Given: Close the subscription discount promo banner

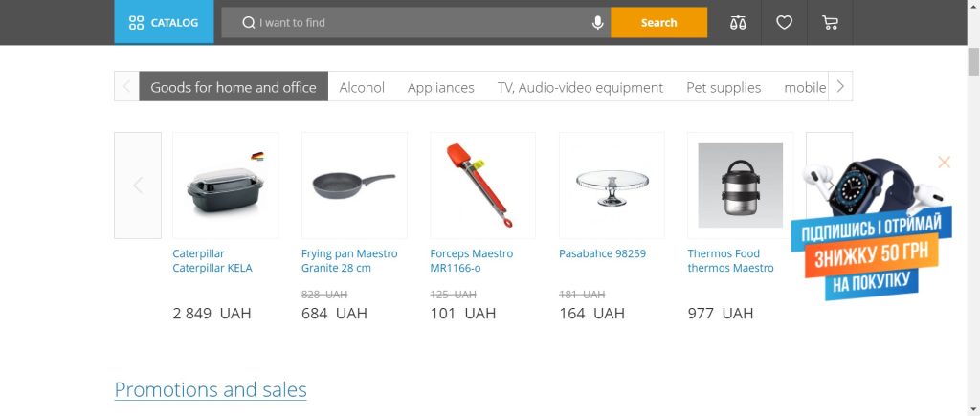Looking at the screenshot, I should tap(944, 163).
